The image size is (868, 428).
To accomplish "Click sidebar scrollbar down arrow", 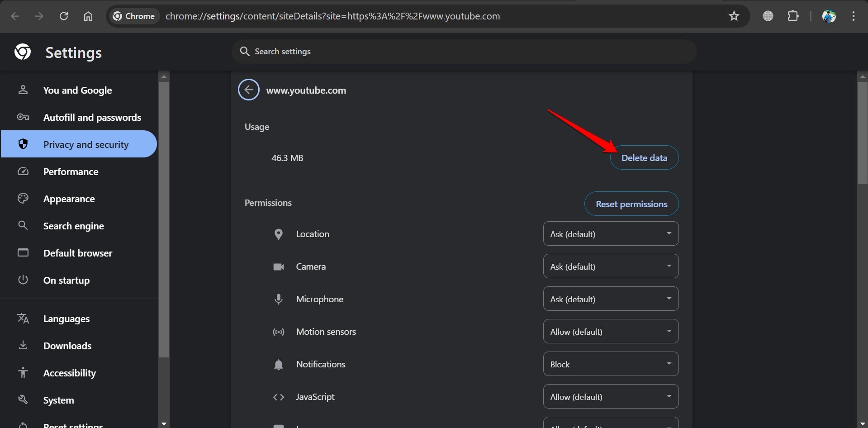I will coord(164,423).
